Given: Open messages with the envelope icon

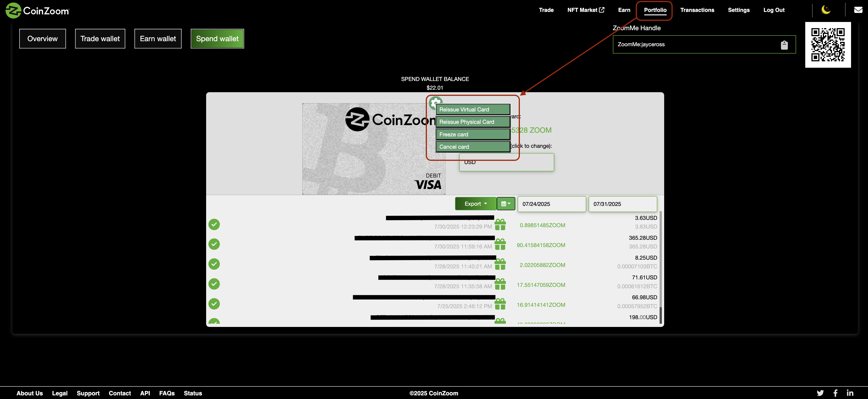Looking at the screenshot, I should pos(858,10).
